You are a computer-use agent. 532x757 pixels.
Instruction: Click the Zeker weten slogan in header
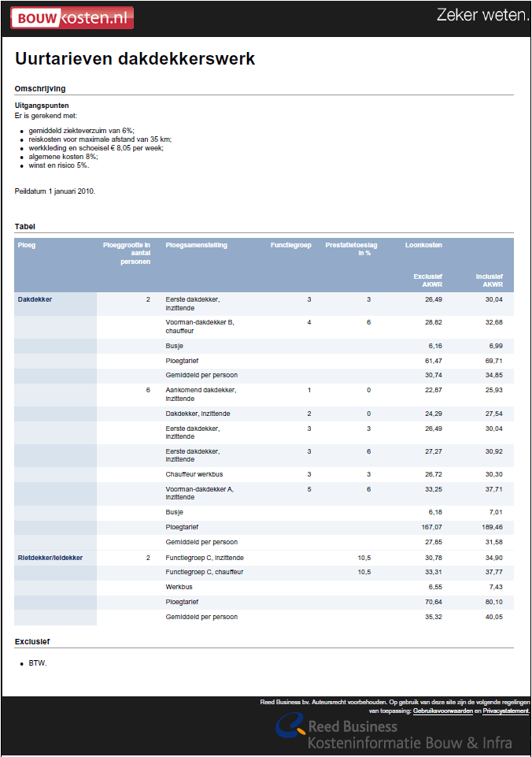click(482, 15)
